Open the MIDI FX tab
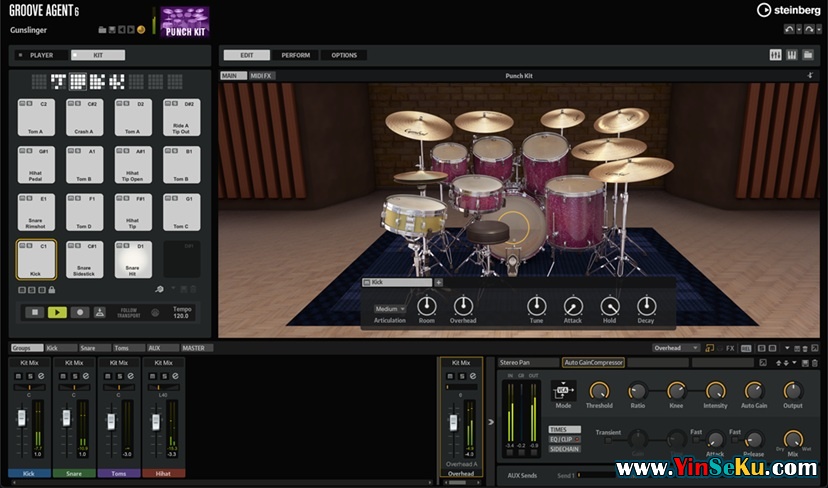 pyautogui.click(x=261, y=75)
